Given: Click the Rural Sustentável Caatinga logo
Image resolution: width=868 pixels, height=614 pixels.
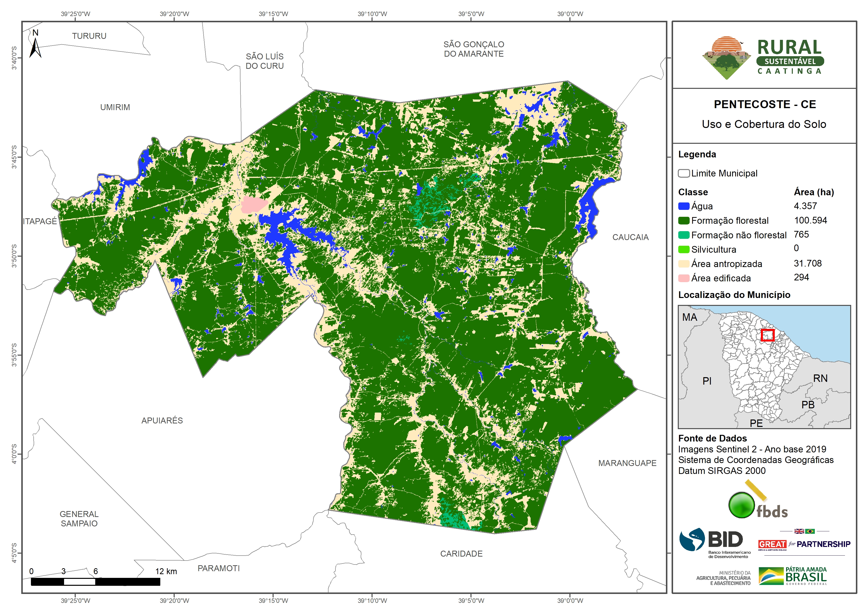Looking at the screenshot, I should coord(763,57).
